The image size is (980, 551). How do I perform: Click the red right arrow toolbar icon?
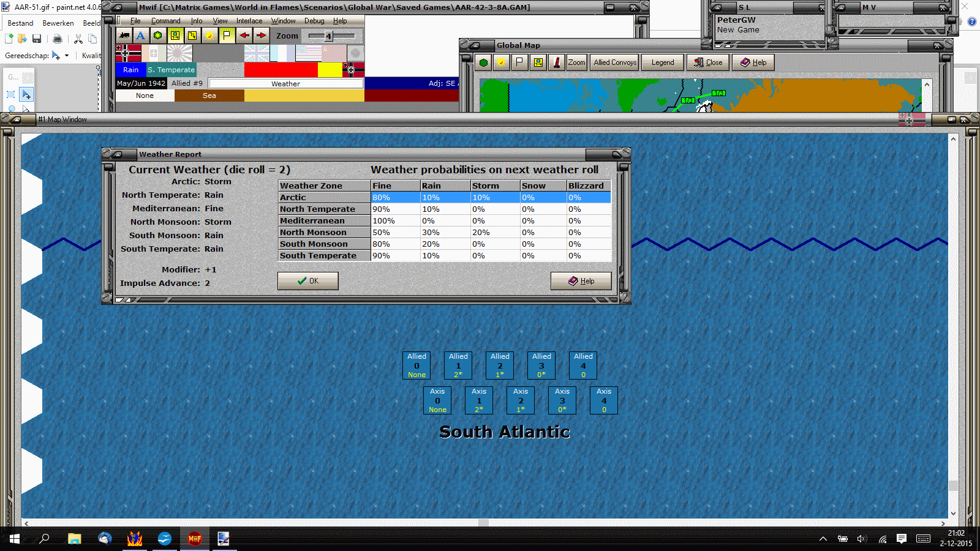point(261,36)
